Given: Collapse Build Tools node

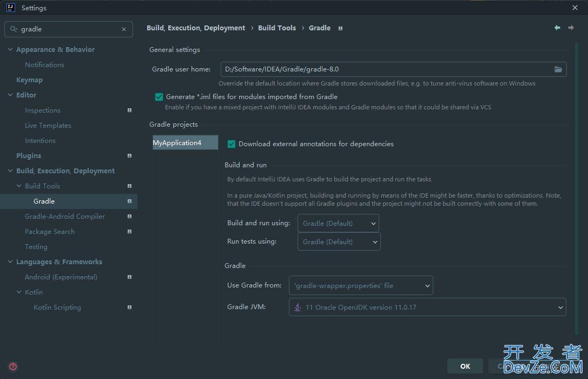Looking at the screenshot, I should [x=19, y=186].
